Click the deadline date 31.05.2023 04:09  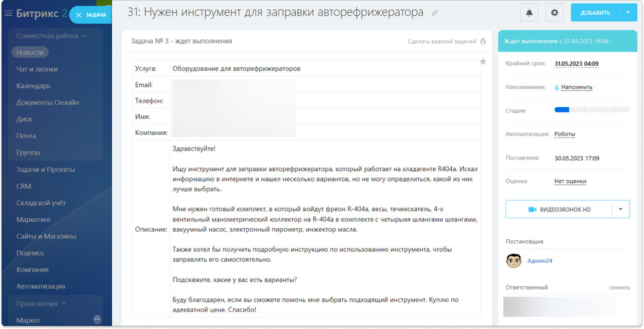click(576, 64)
